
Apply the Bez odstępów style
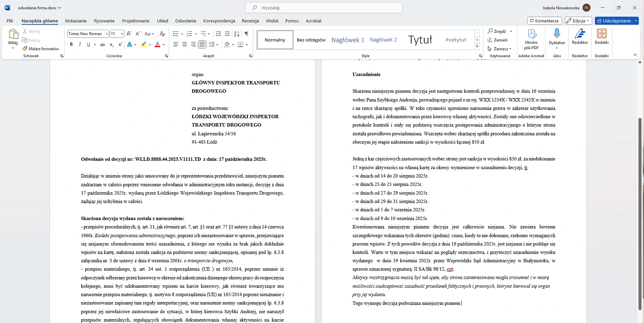point(311,40)
